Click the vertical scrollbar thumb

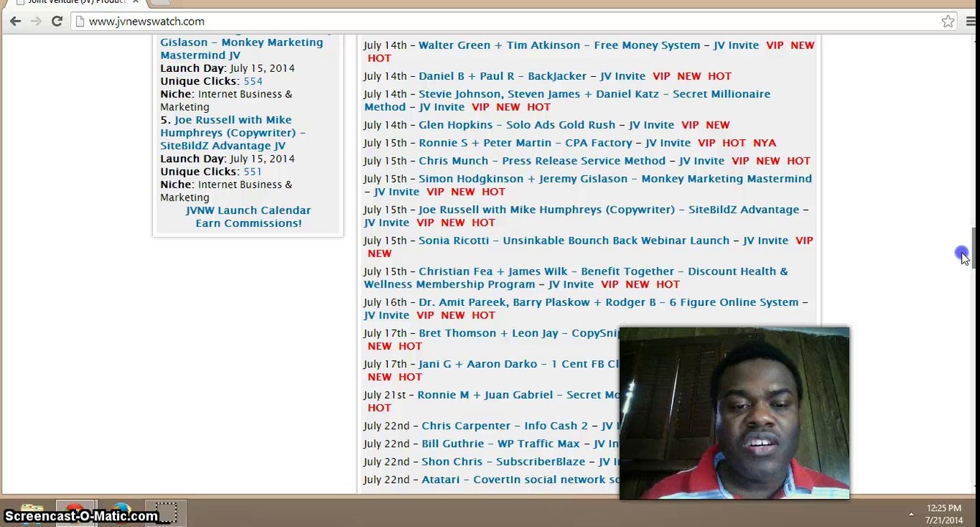coord(973,247)
